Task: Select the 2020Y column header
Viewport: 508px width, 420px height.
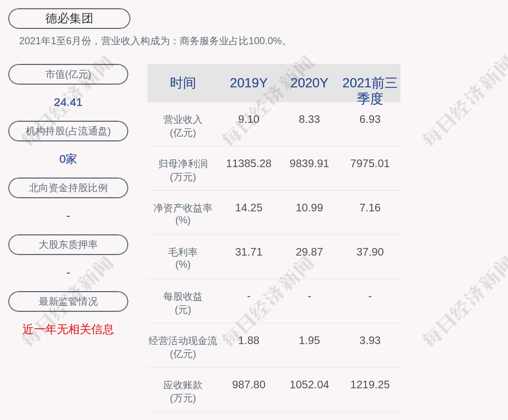Action: [x=309, y=83]
